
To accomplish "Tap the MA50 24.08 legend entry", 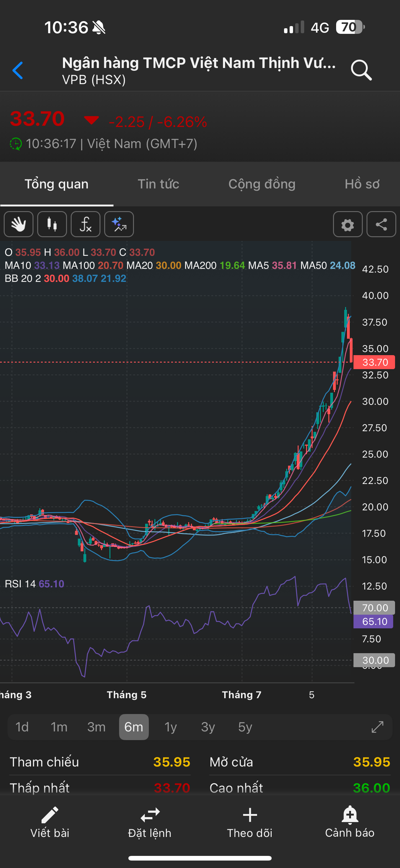I will pos(328,265).
